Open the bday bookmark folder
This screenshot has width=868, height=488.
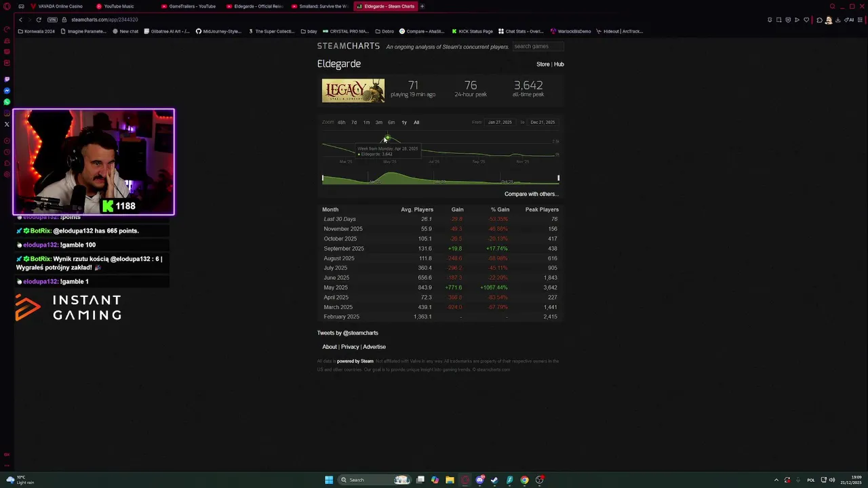pyautogui.click(x=309, y=31)
